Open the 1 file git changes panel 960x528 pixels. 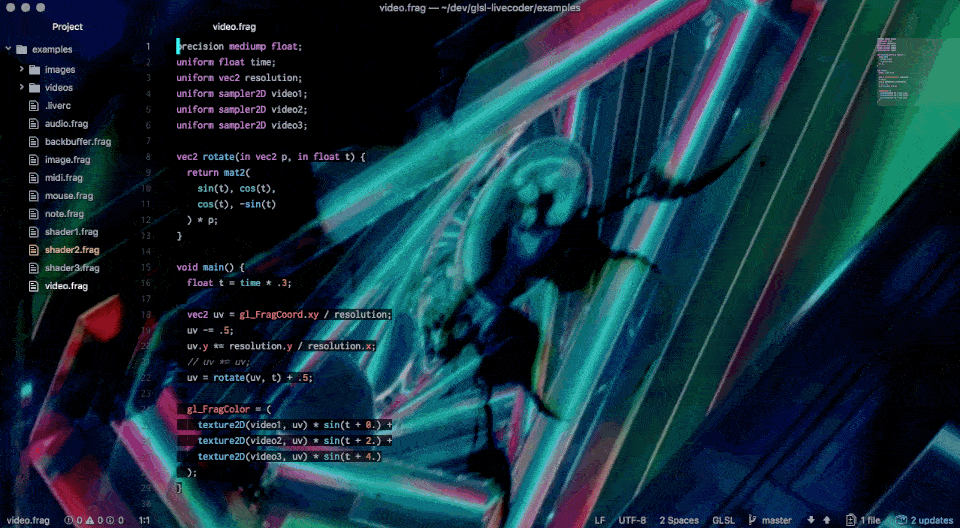(863, 520)
